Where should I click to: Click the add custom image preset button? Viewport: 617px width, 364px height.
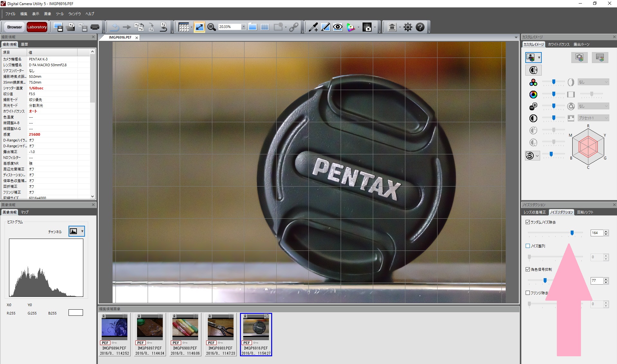[x=600, y=58]
